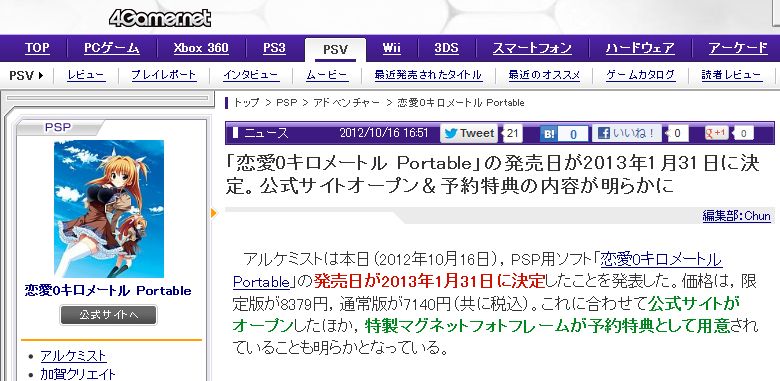The image size is (780, 381).
Task: Open the 3DS tab
Action: coord(446,48)
